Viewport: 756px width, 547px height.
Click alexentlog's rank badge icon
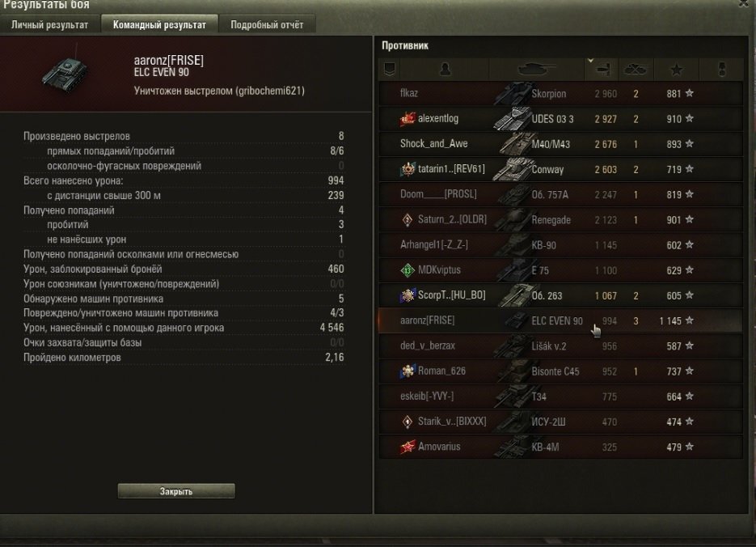click(x=408, y=119)
